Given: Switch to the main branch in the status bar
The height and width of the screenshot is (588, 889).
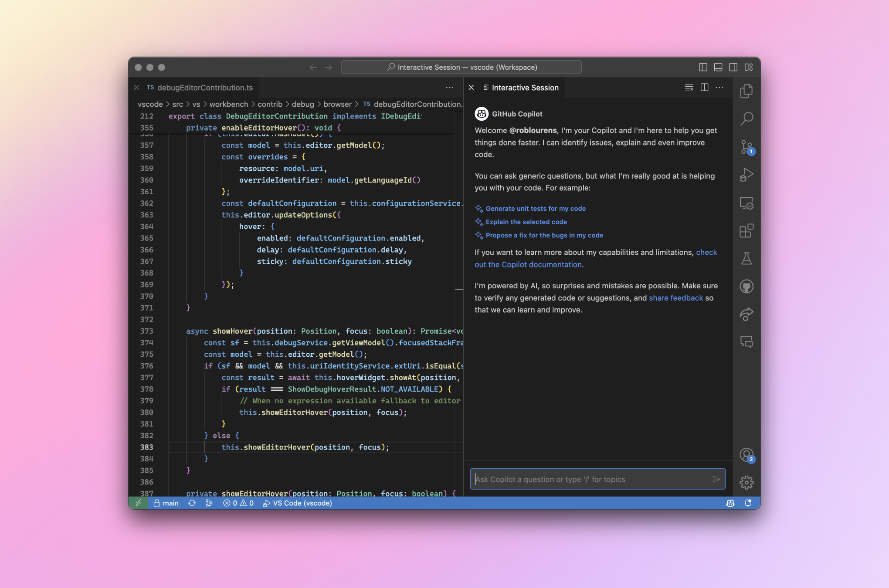Looking at the screenshot, I should click(x=166, y=503).
